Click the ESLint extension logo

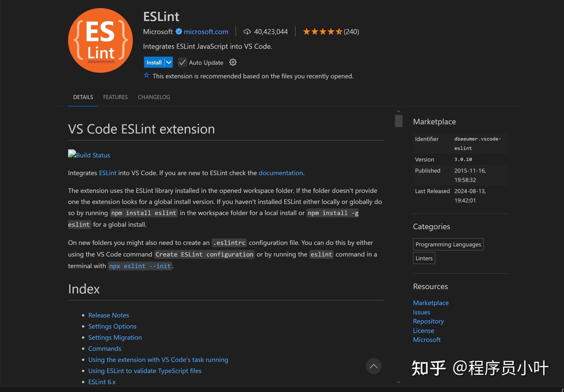click(100, 40)
